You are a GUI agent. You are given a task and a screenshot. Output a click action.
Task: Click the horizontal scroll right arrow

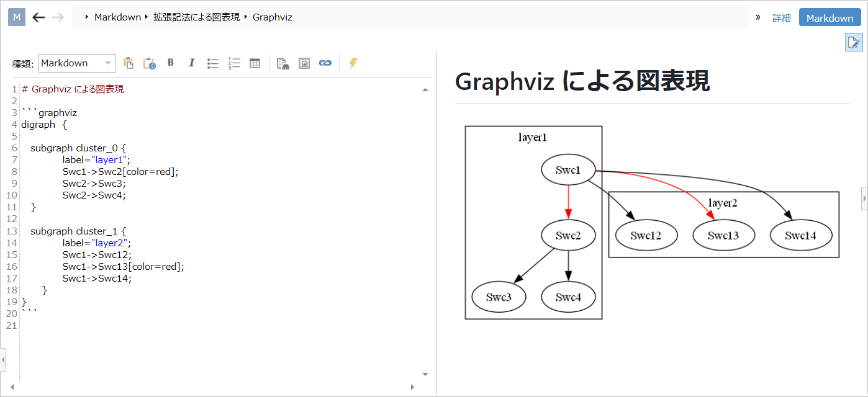412,387
